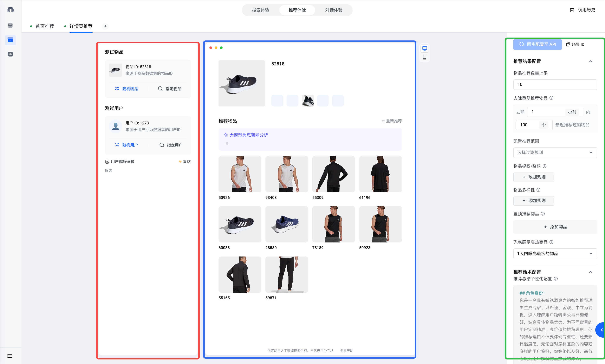Collapse the 推荐结果配置 section
The image size is (605, 364).
tap(591, 61)
